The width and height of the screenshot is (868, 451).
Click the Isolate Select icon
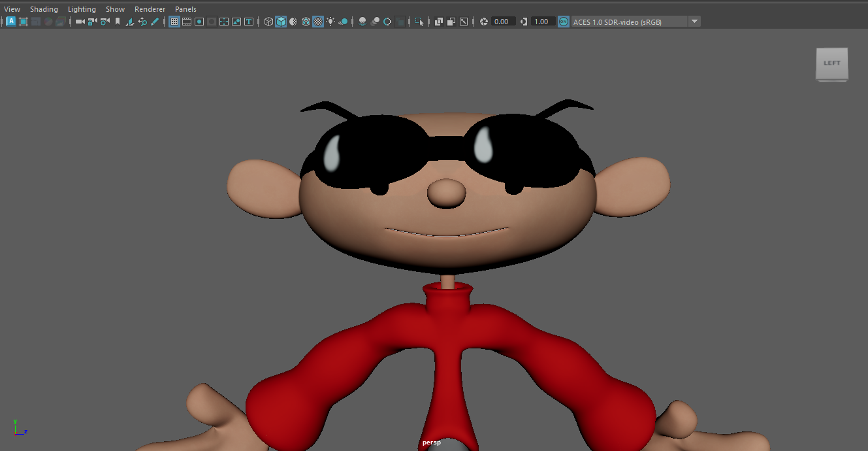[419, 22]
